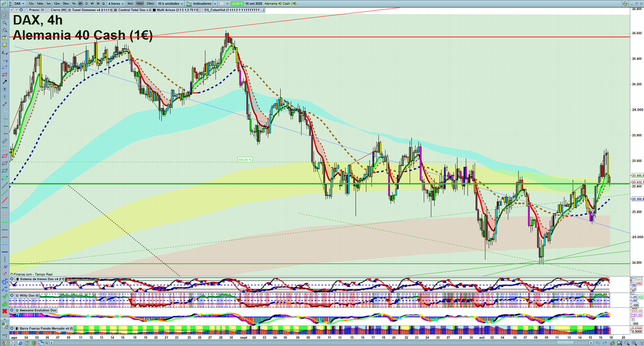Pick the red ellipse drawing tool
Image resolution: width=644 pixels, height=346 pixels.
coord(5,156)
